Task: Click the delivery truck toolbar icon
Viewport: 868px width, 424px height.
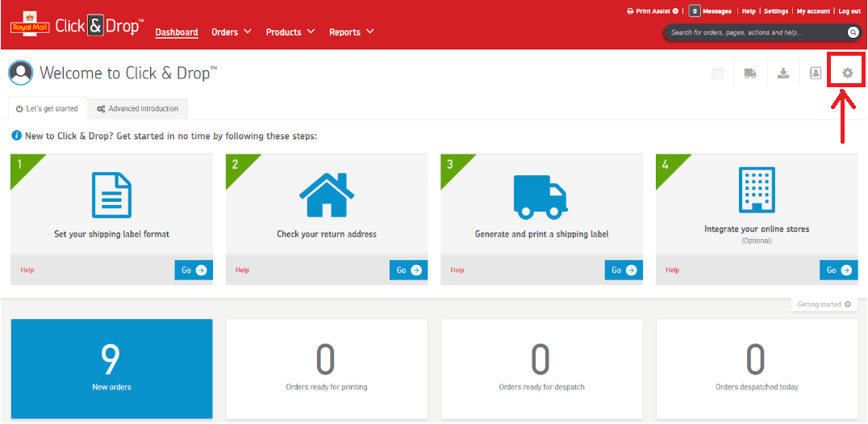Action: pos(750,73)
